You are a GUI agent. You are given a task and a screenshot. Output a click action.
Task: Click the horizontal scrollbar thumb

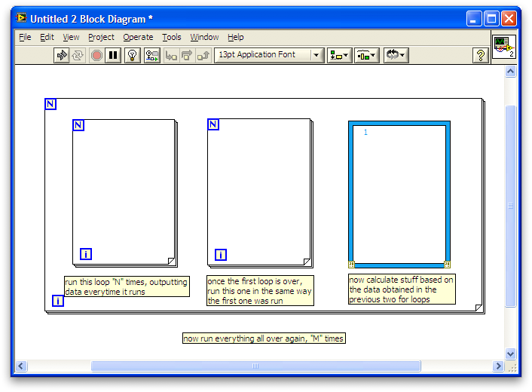click(x=255, y=366)
